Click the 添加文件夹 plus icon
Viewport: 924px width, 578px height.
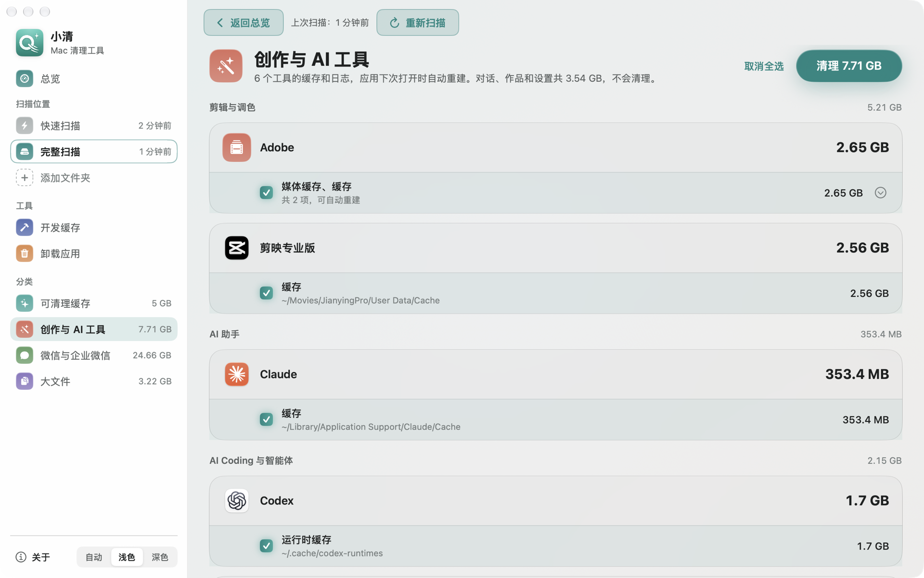25,178
